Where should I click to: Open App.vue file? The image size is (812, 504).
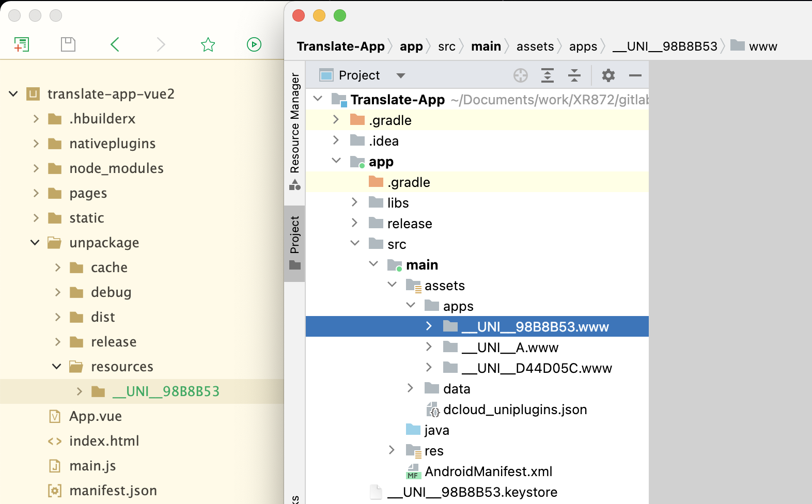96,416
